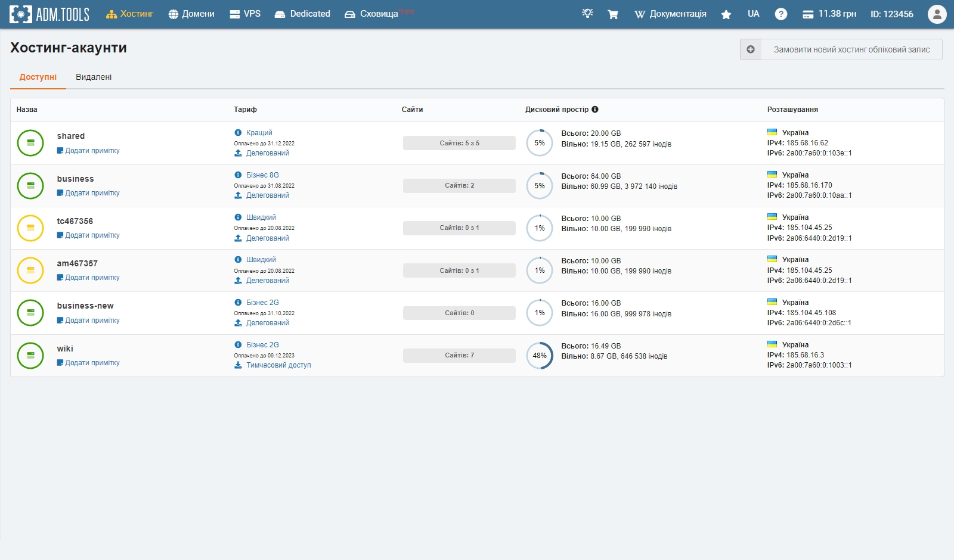
Task: Click info icon next to Кращий tariff
Action: (x=238, y=133)
